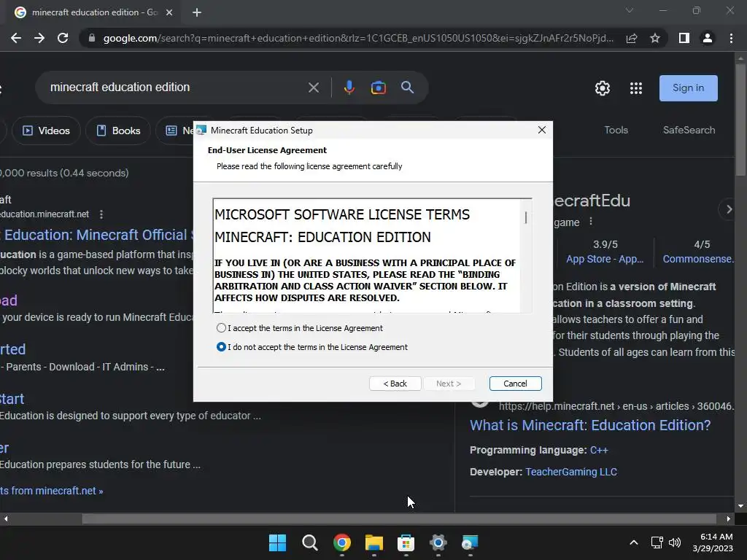747x560 pixels.
Task: Open three-dot menu next to education.minecraft.net result
Action: coord(101,214)
